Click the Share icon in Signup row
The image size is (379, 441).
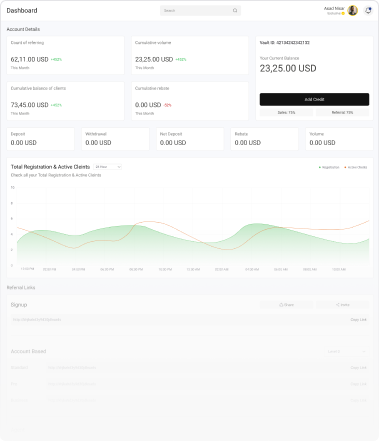coord(281,305)
